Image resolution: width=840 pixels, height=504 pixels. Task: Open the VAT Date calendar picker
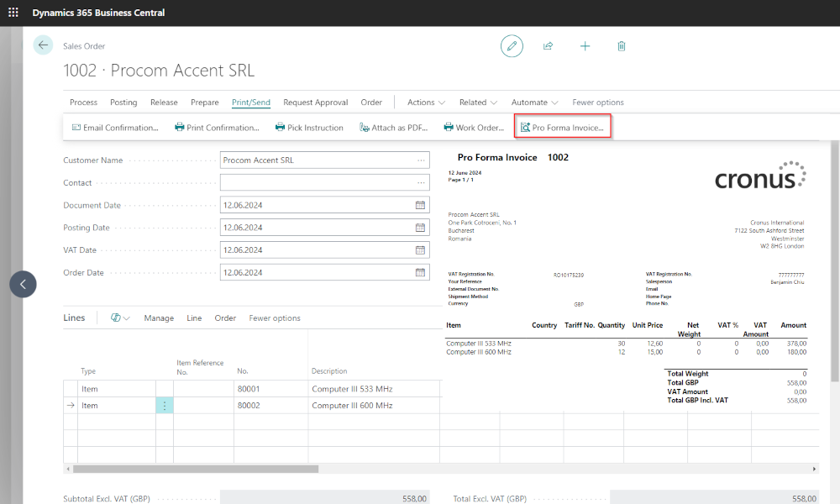click(421, 250)
